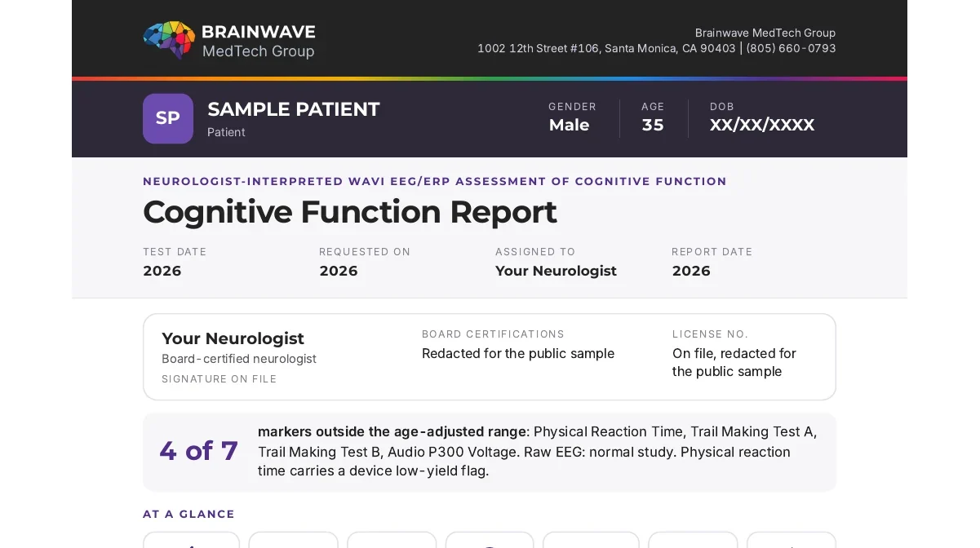The image size is (980, 548).
Task: Click the REPORT DATE label
Action: click(712, 252)
